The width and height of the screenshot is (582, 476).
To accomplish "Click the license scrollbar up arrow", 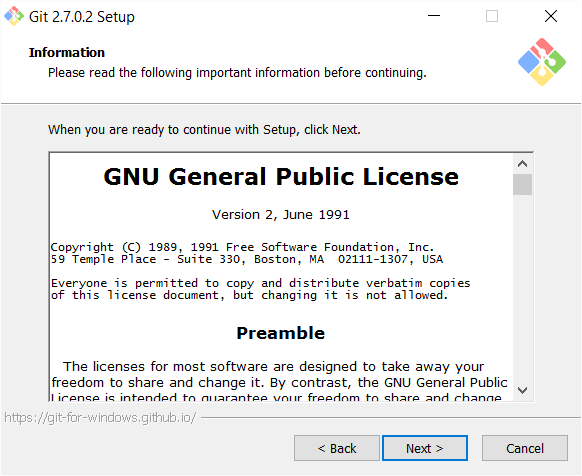I will click(x=522, y=164).
